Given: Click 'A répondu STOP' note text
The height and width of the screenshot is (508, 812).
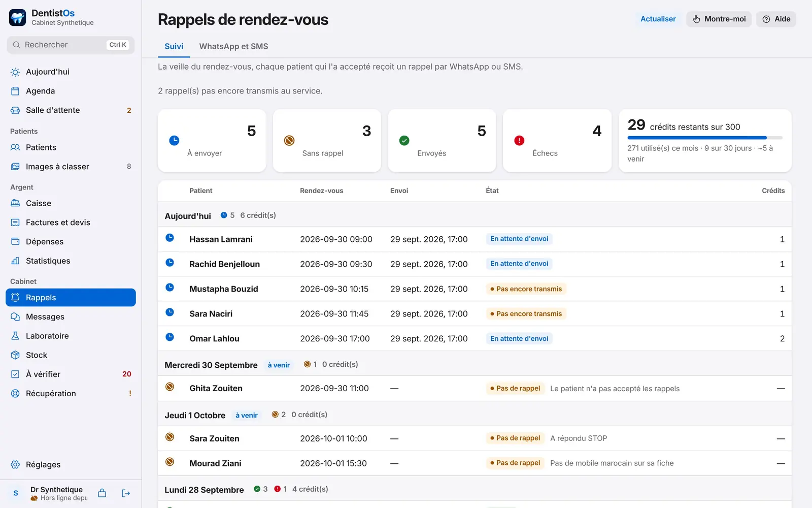Looking at the screenshot, I should 579,438.
